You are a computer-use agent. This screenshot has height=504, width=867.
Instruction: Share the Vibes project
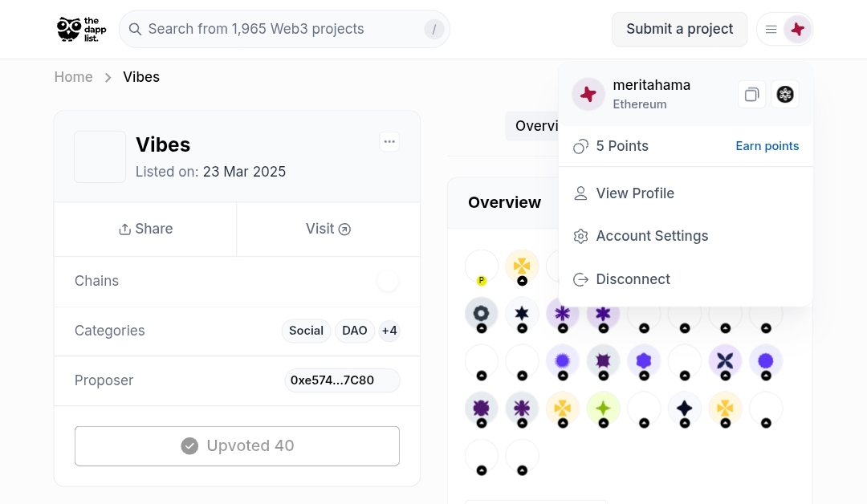[x=145, y=229]
